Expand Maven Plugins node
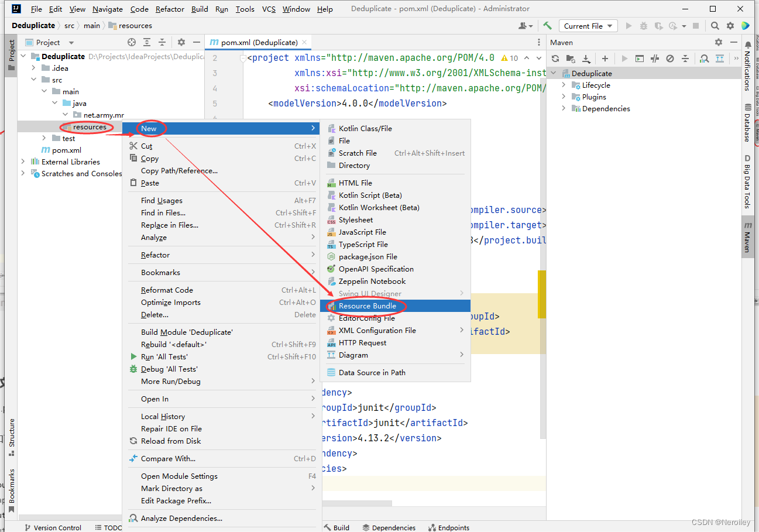This screenshot has width=759, height=532. pyautogui.click(x=564, y=97)
